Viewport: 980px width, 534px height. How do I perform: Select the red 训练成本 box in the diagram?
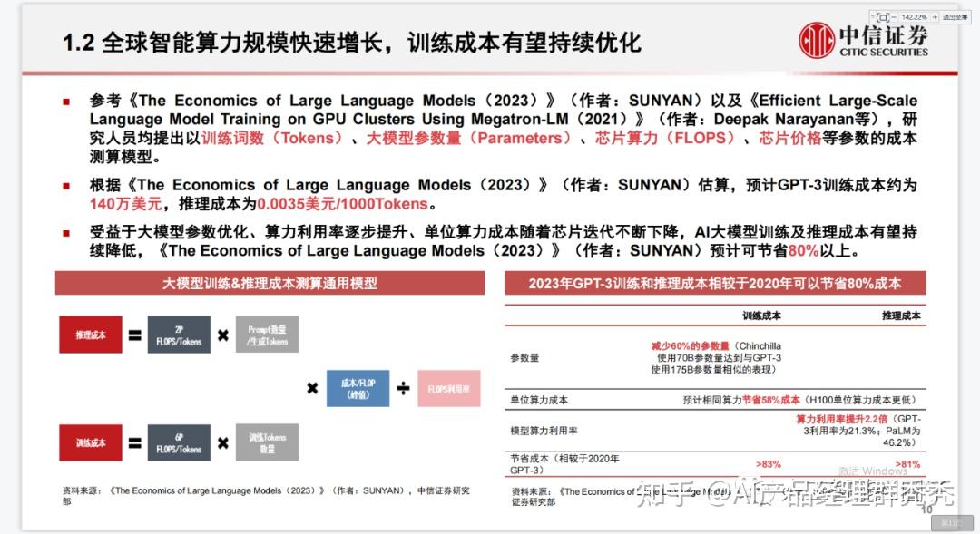point(90,442)
